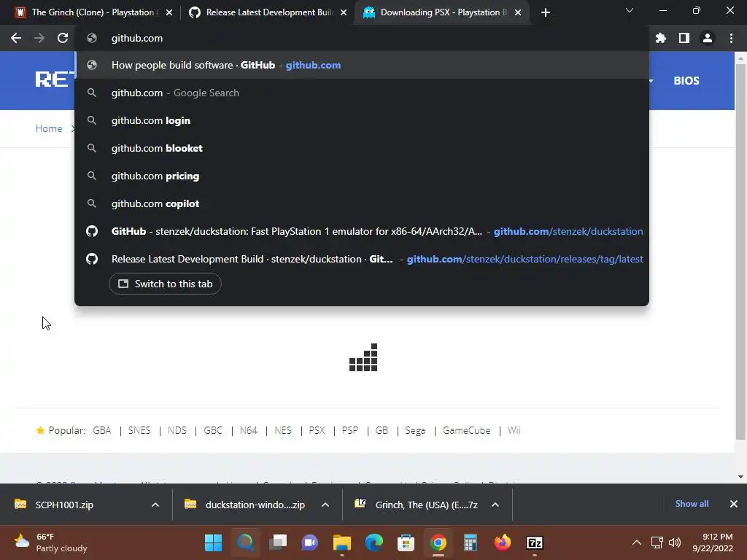The height and width of the screenshot is (560, 747).
Task: Close the Downloading PSX tab
Action: coord(518,12)
